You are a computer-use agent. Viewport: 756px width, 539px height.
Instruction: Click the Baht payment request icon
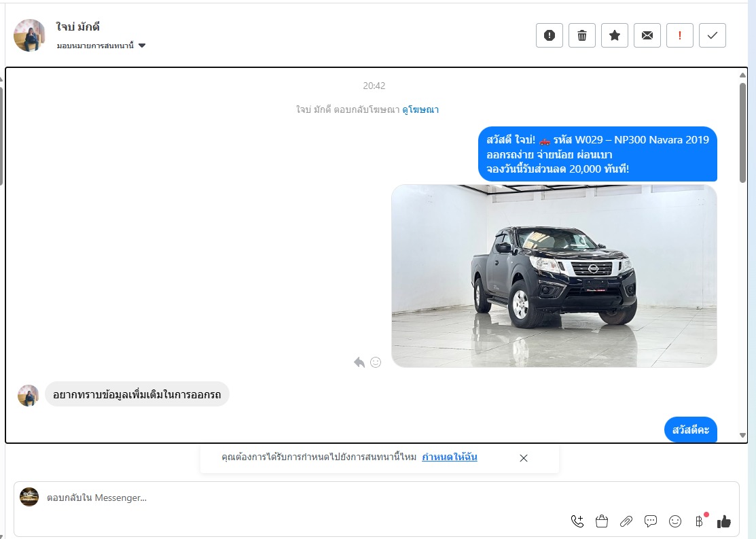coord(699,521)
